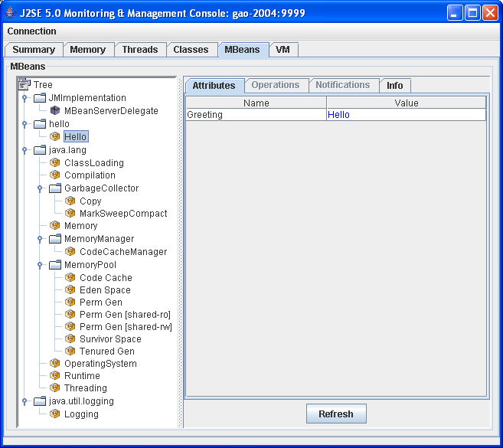
Task: Click the CodeCacheManager bean icon
Action: [70, 252]
